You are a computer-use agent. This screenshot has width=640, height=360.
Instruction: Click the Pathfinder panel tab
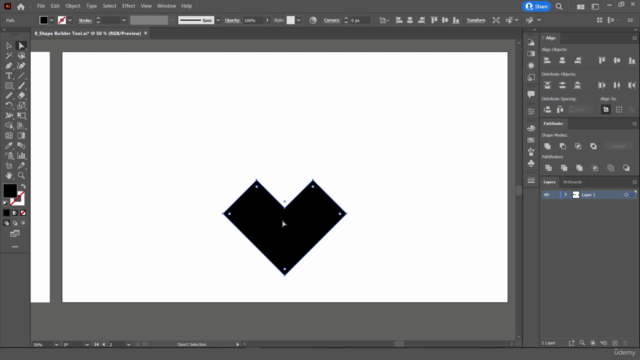point(553,124)
